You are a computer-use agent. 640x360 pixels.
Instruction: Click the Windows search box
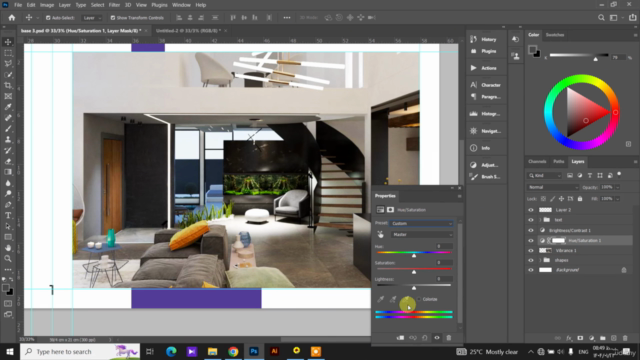(x=80, y=352)
